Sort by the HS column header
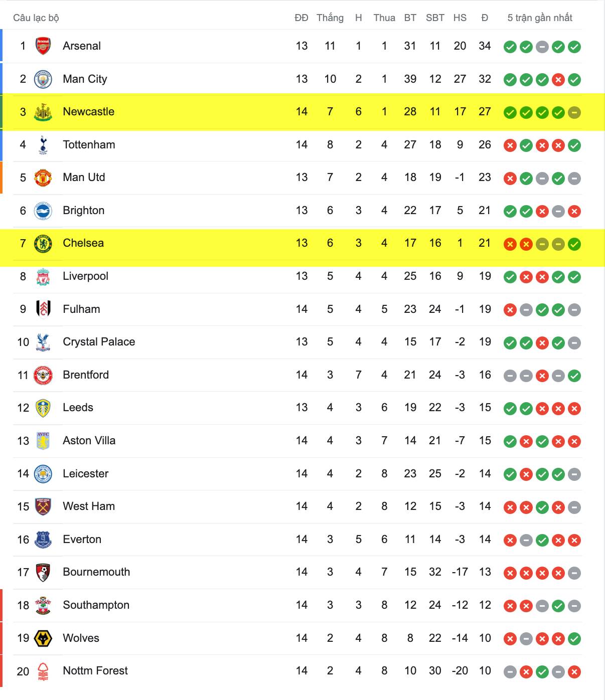The height and width of the screenshot is (700, 605). 460,18
